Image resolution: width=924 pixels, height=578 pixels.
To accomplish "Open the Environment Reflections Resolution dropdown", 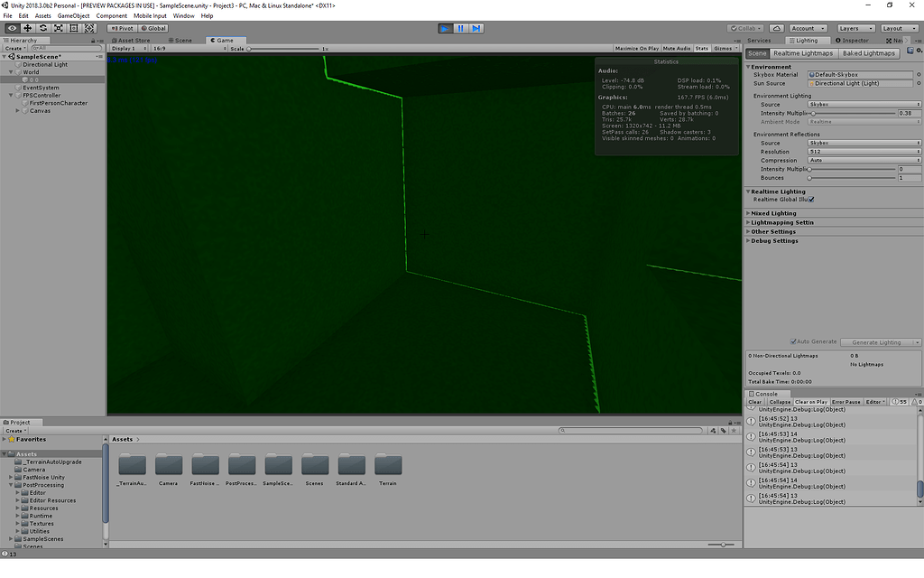I will 864,151.
